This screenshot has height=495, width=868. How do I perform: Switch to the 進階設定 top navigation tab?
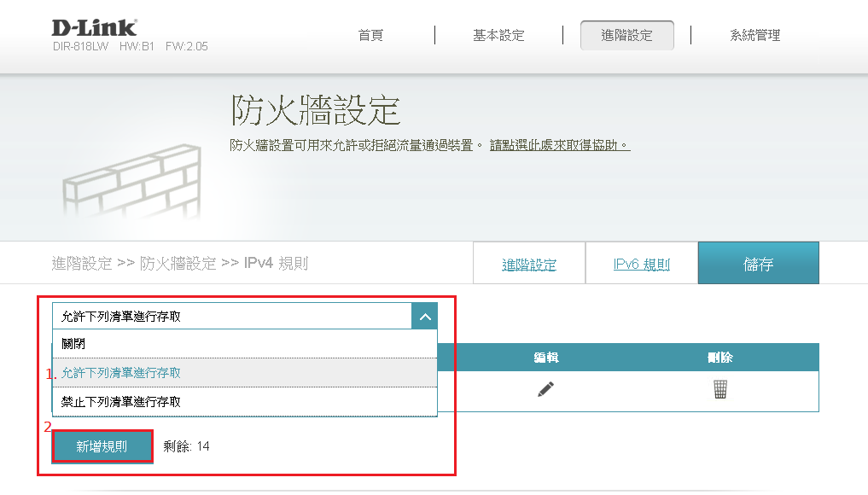tap(626, 35)
